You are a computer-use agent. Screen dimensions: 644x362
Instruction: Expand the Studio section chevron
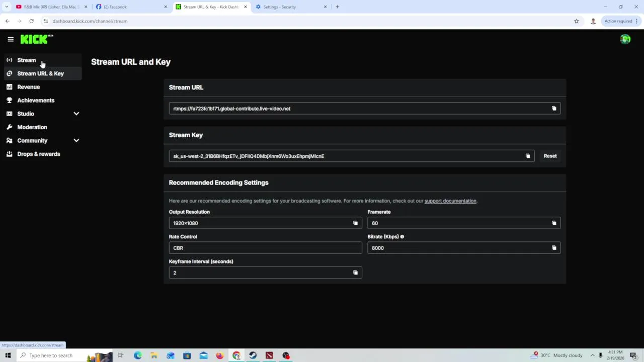76,114
